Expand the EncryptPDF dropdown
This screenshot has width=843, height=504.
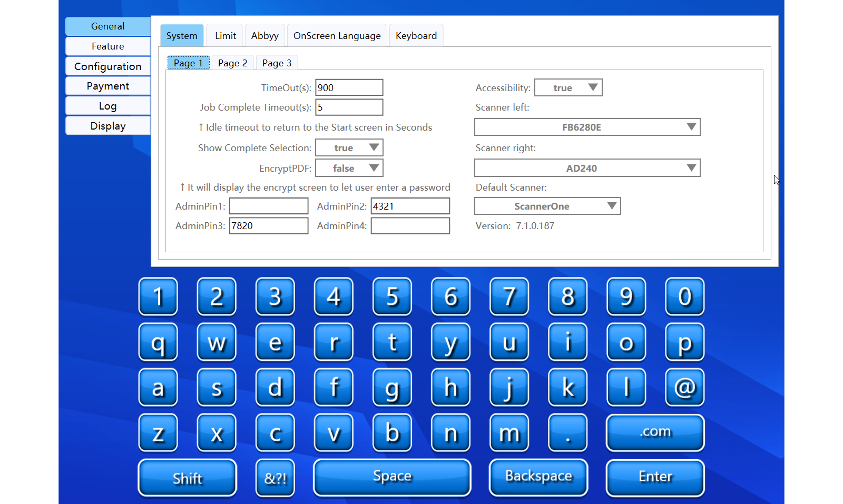coord(349,168)
